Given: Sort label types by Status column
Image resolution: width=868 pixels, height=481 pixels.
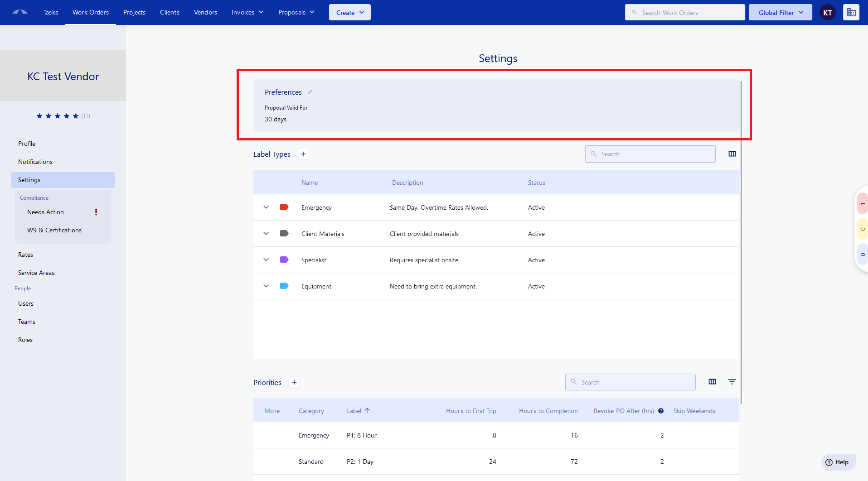Looking at the screenshot, I should [537, 183].
